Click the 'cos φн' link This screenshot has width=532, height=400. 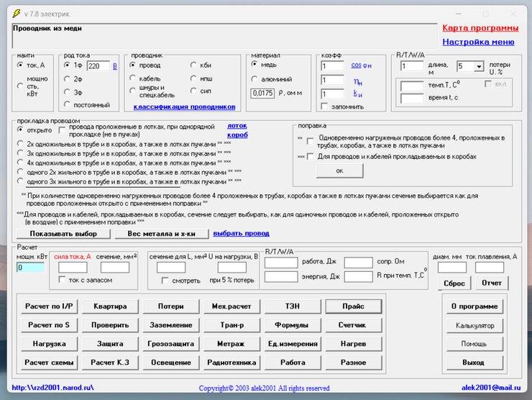(362, 65)
